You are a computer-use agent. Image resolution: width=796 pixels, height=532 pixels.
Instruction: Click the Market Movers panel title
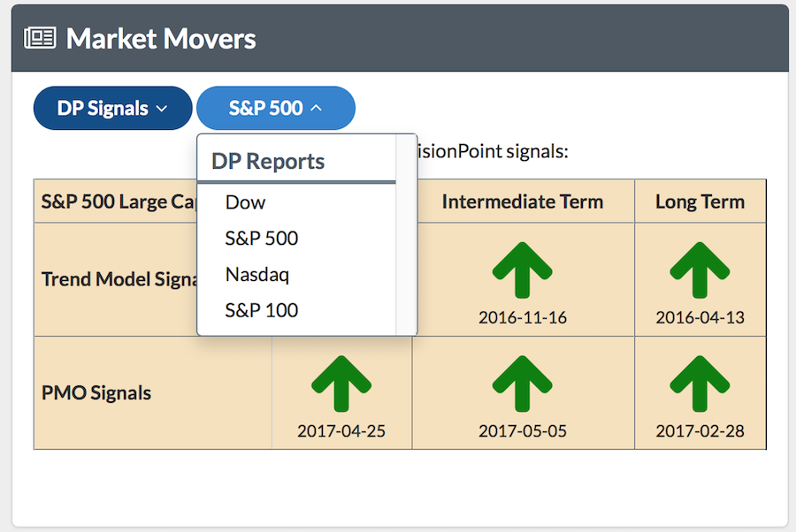pyautogui.click(x=161, y=39)
